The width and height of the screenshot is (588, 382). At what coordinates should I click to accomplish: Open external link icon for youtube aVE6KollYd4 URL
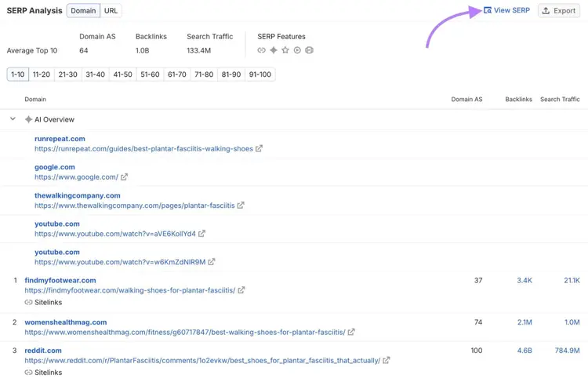[201, 234]
